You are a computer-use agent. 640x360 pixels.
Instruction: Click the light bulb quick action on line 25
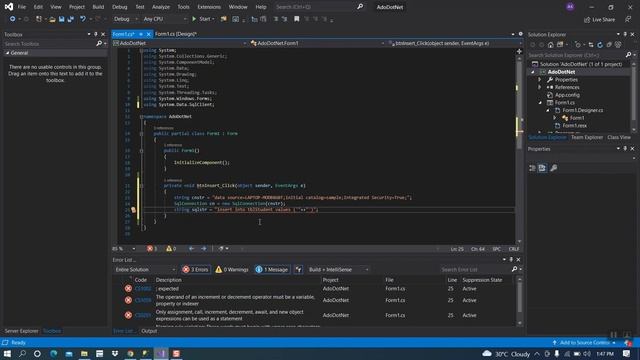[x=133, y=210]
